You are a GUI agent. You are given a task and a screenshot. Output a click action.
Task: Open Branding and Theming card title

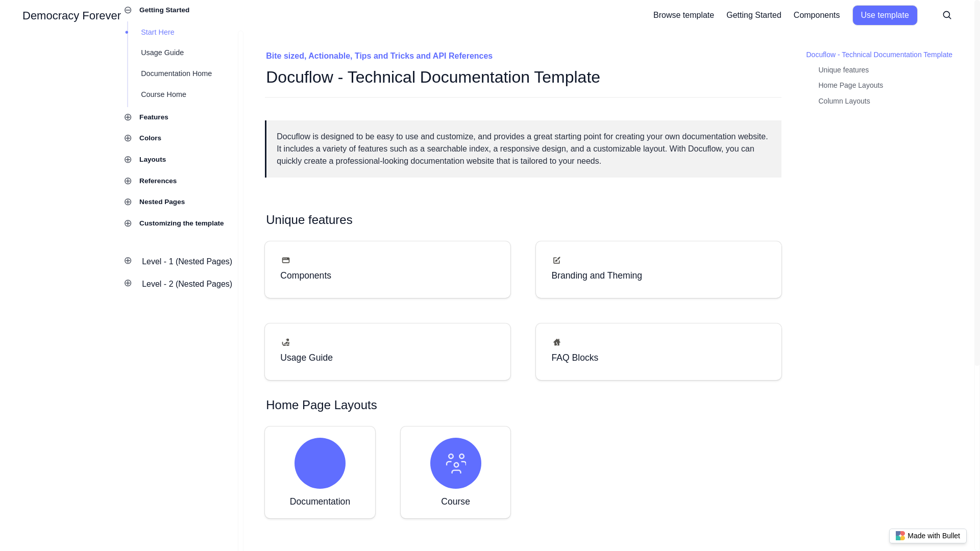597,275
